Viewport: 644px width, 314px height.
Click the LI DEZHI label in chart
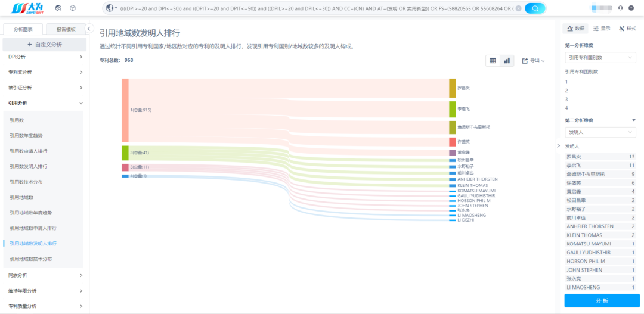click(x=466, y=220)
